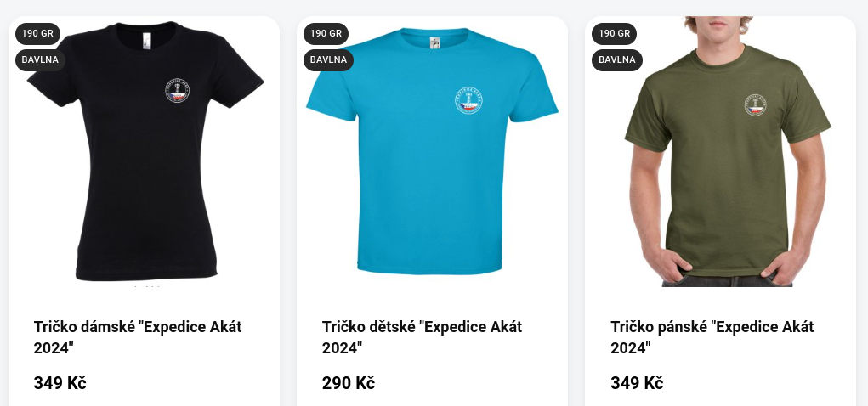The width and height of the screenshot is (868, 406).
Task: Open the turquoise children's t-shirt photo
Action: coord(433,151)
